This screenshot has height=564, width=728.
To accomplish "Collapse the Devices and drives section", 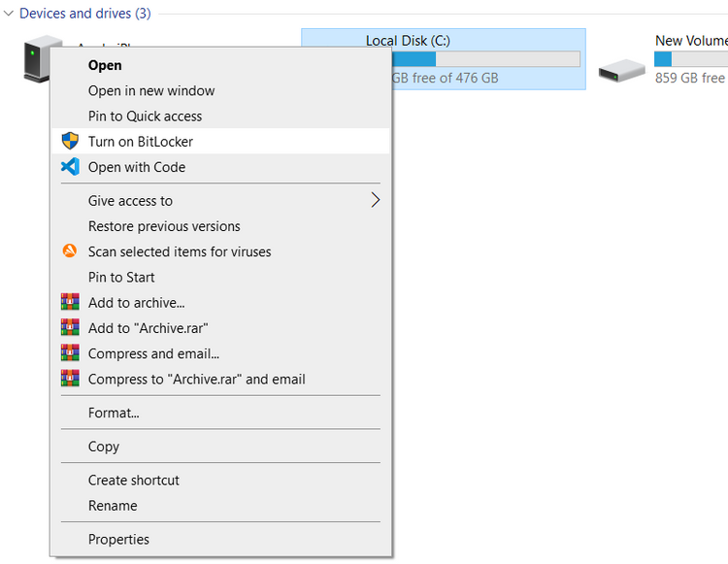I will (x=9, y=14).
